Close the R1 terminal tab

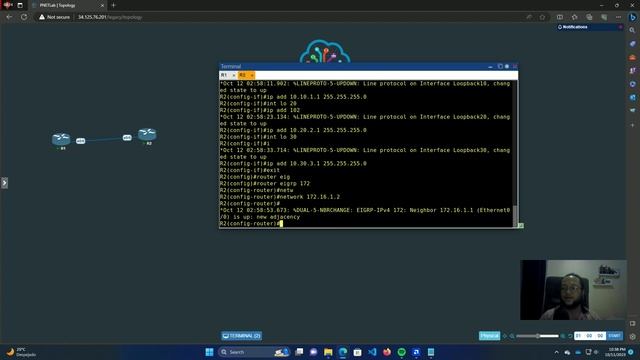[233, 76]
